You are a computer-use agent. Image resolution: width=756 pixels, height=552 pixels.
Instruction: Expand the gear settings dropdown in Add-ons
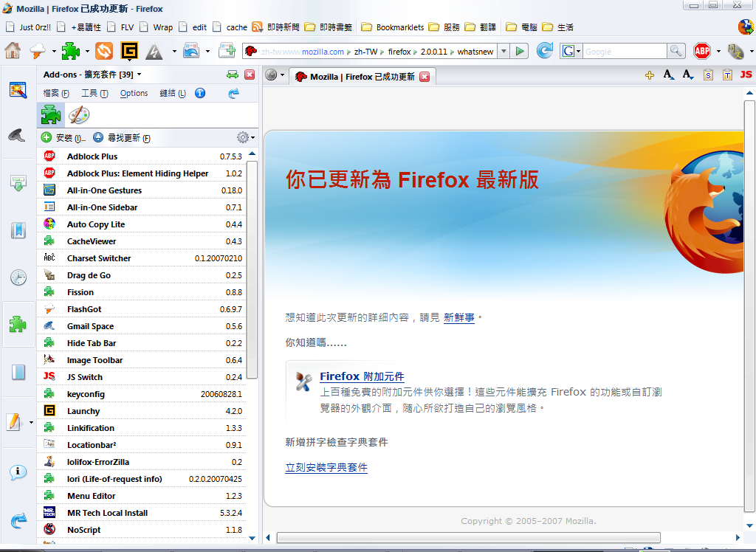coord(245,137)
